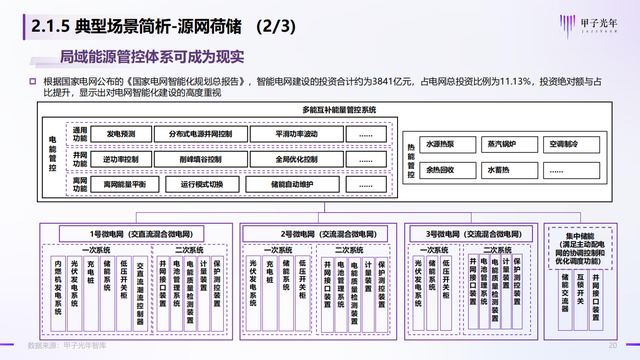Select the 1号微电网（交直流混合微电网）header

click(x=131, y=234)
